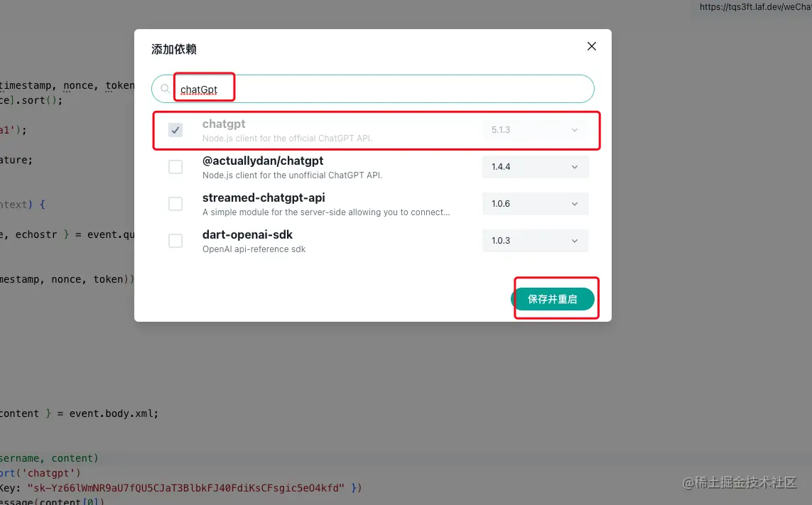The width and height of the screenshot is (812, 505).
Task: Click the 添加依赖 dialog title
Action: (x=173, y=50)
